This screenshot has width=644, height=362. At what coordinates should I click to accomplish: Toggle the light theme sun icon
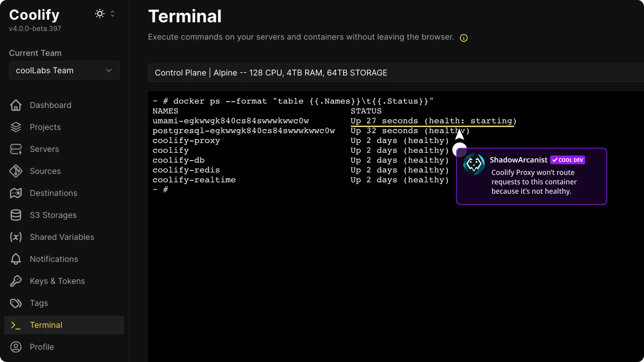[100, 13]
